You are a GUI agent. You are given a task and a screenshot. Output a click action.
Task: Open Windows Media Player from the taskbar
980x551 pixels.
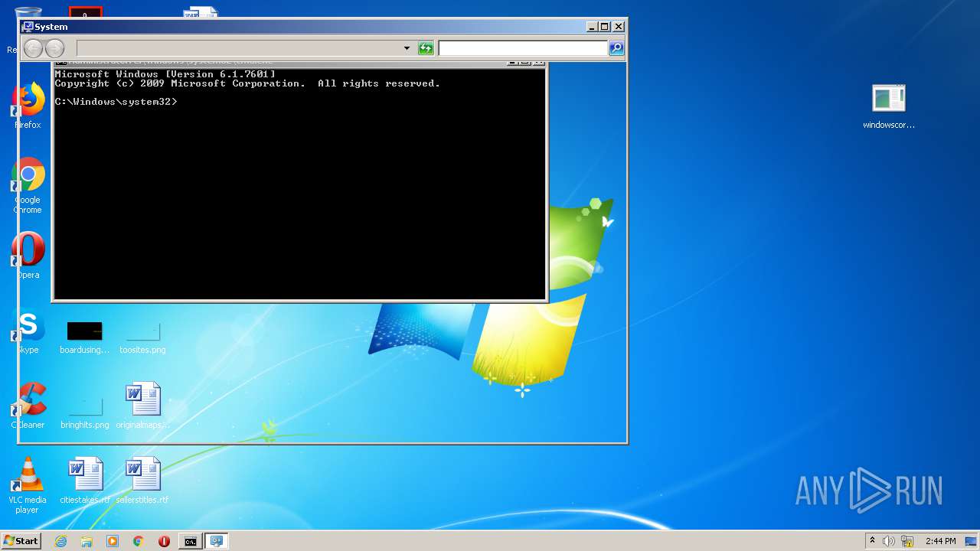113,541
